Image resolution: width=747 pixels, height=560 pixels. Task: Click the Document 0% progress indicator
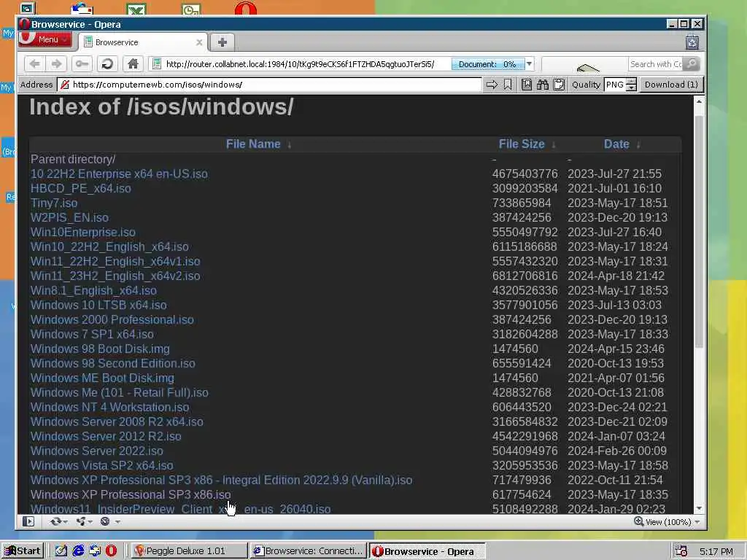point(488,64)
